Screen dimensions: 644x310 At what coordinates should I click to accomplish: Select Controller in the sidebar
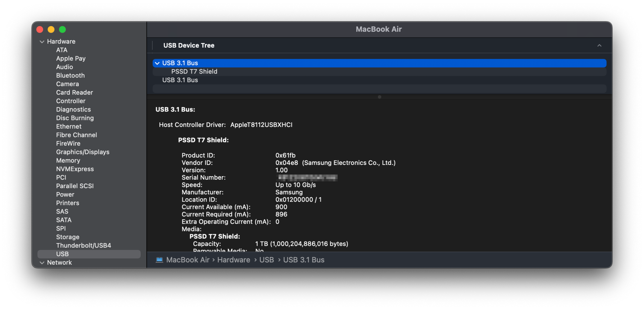pos(71,101)
